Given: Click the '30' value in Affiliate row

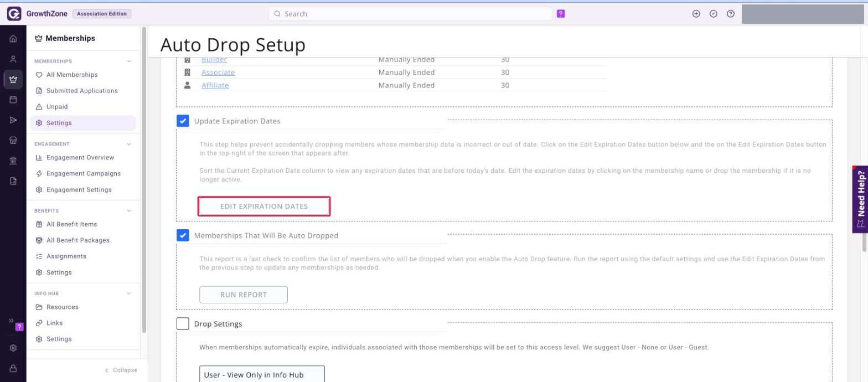Looking at the screenshot, I should click(x=505, y=85).
